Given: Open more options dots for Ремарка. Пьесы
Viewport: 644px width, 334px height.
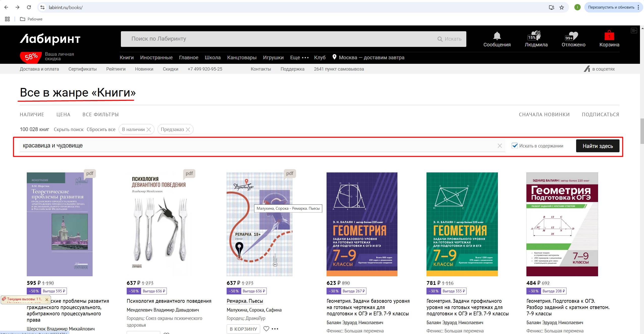Looking at the screenshot, I should [275, 329].
